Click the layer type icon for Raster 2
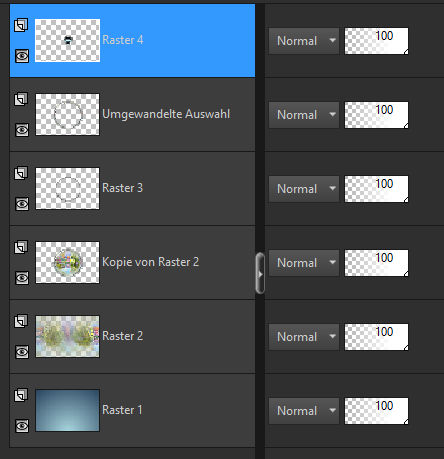Viewport: 444px width, 459px height. (21, 321)
